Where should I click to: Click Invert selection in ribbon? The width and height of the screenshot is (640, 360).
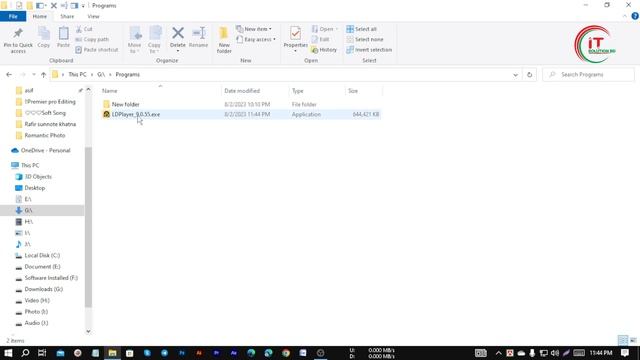click(x=369, y=49)
